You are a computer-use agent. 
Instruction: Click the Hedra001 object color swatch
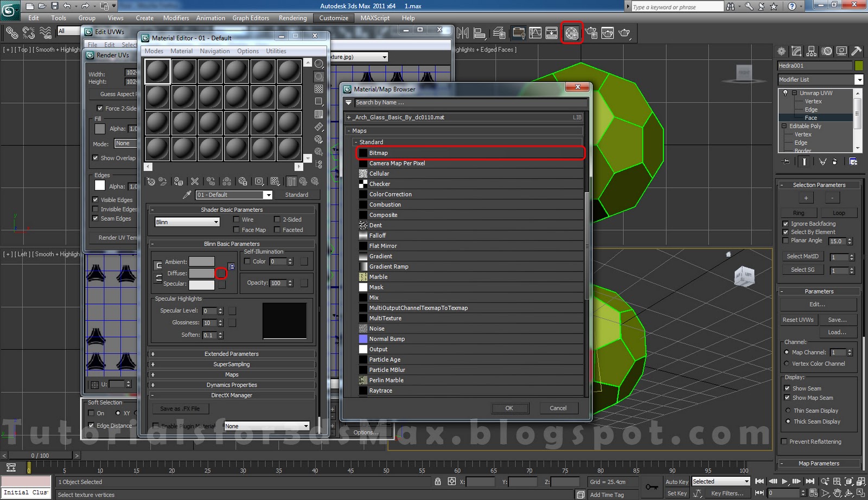(859, 66)
